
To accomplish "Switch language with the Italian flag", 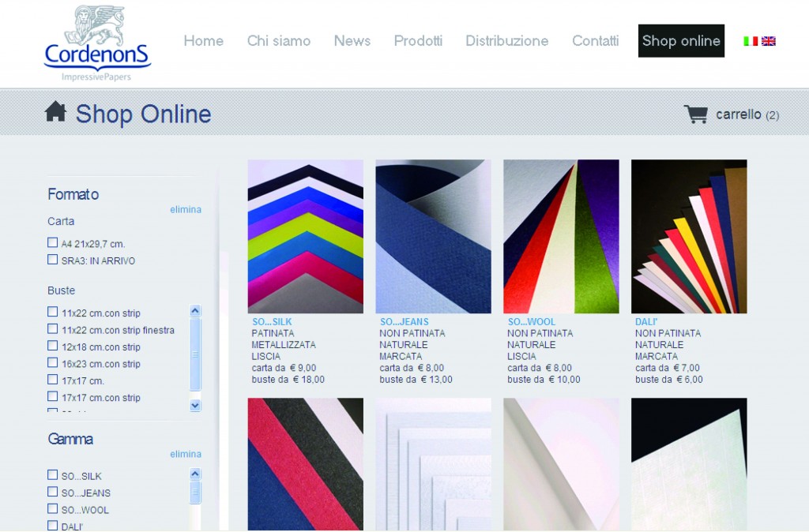I will point(751,41).
